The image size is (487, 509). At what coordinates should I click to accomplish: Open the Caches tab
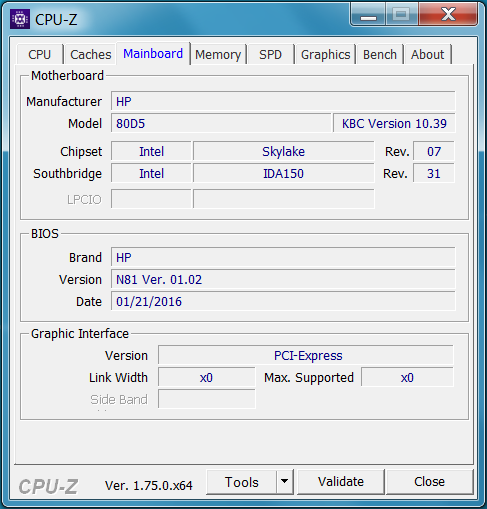pyautogui.click(x=90, y=54)
